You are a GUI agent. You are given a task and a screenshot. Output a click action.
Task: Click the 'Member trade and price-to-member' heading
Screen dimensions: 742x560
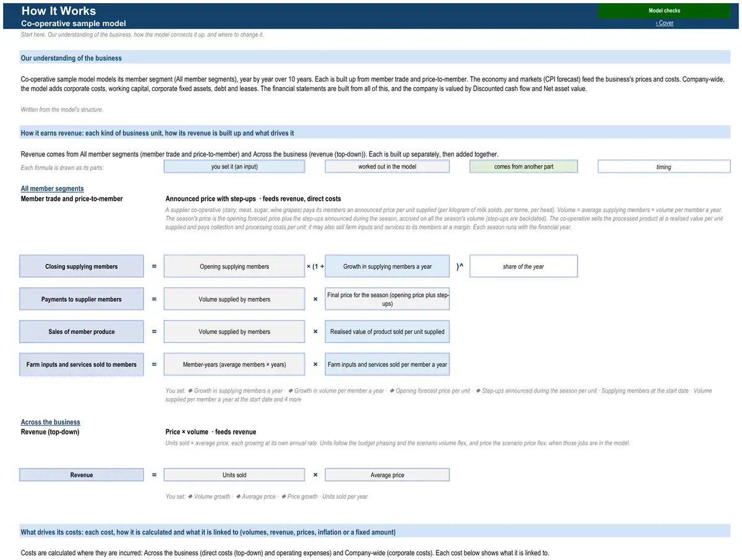click(x=72, y=199)
